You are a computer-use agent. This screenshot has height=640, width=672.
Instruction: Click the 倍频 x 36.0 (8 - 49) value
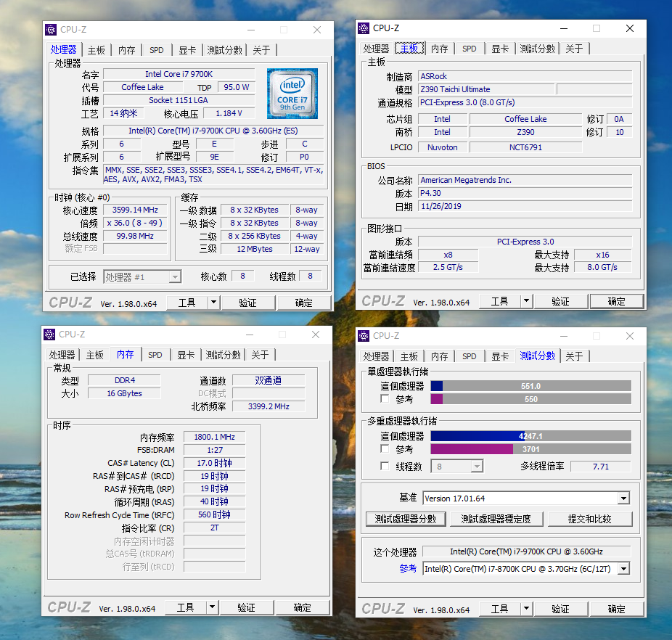[x=135, y=223]
